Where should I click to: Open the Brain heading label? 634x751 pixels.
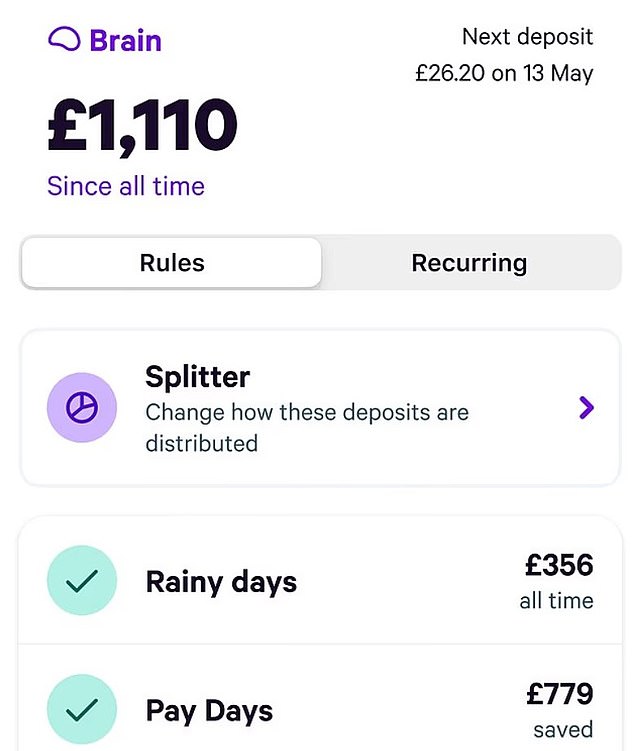tap(125, 41)
